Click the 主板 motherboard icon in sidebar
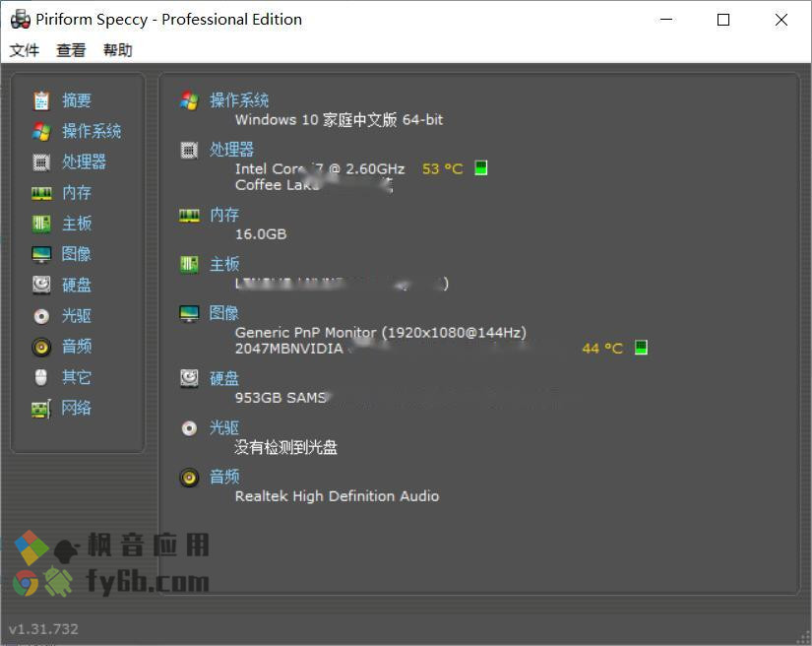812x646 pixels. click(41, 224)
